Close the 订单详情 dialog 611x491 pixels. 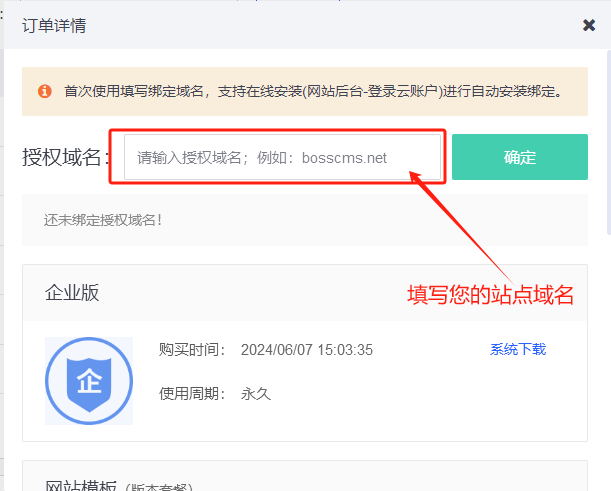(x=589, y=25)
